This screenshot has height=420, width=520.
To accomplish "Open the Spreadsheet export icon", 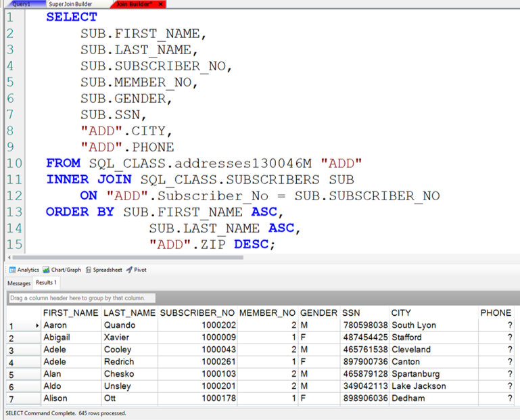I will pyautogui.click(x=103, y=270).
